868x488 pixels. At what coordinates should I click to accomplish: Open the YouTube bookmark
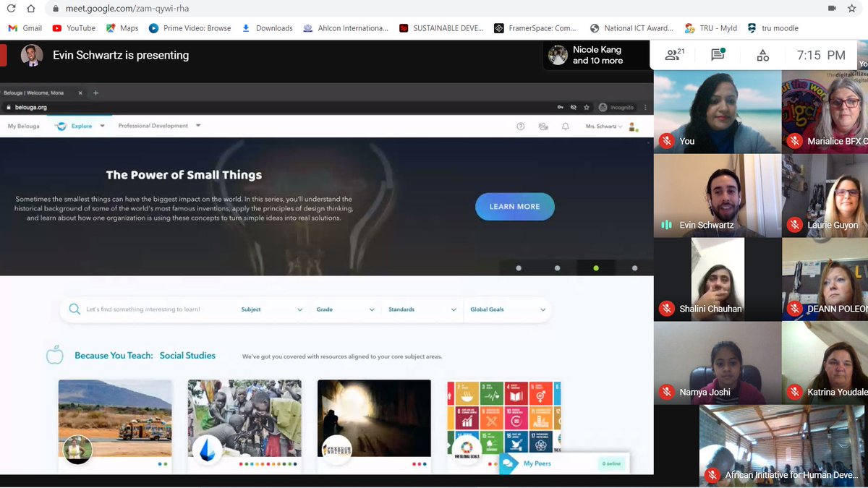[x=74, y=28]
